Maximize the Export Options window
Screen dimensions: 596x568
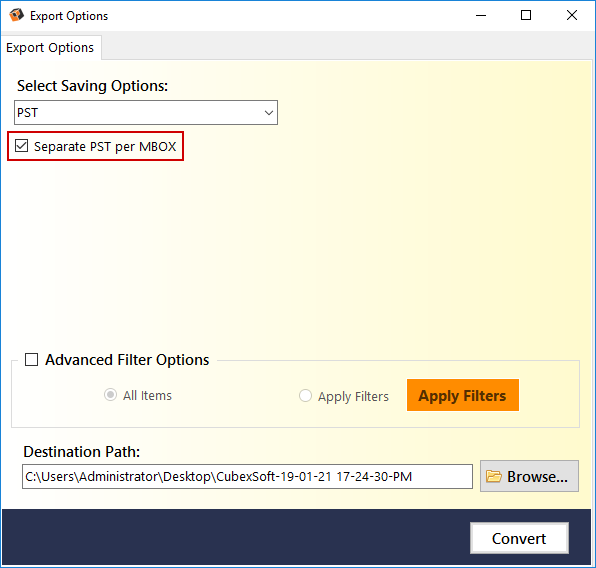pyautogui.click(x=526, y=16)
